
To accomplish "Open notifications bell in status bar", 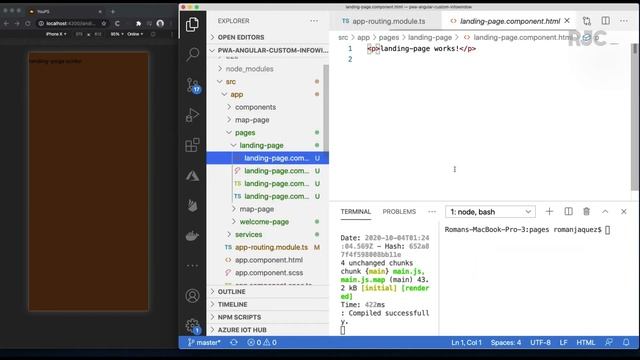I will tap(626, 342).
